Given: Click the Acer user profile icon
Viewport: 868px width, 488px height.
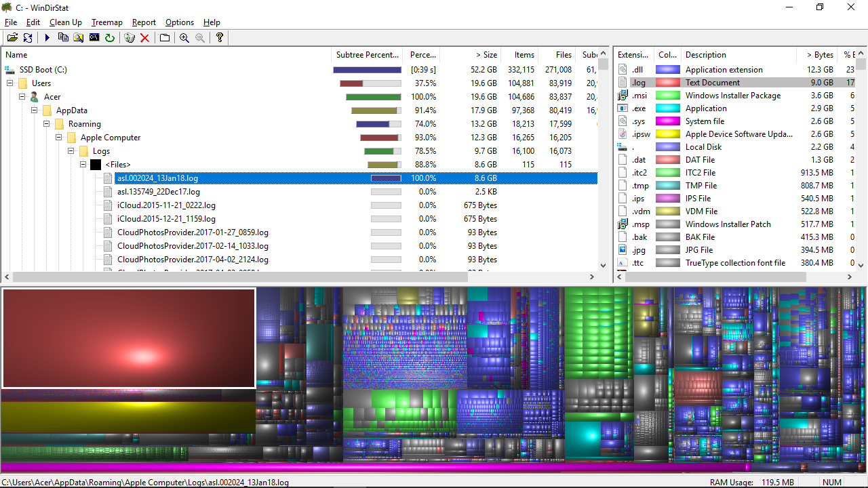Looking at the screenshot, I should point(35,97).
